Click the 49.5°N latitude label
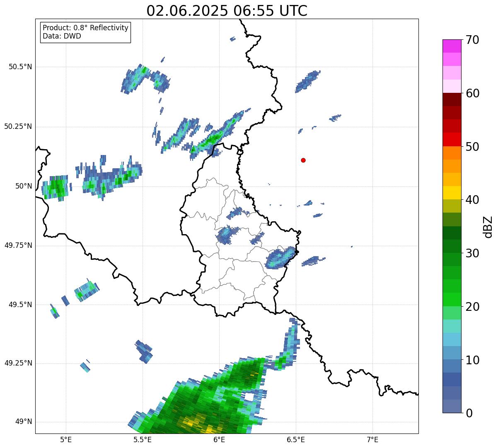498x448 pixels. (20, 305)
